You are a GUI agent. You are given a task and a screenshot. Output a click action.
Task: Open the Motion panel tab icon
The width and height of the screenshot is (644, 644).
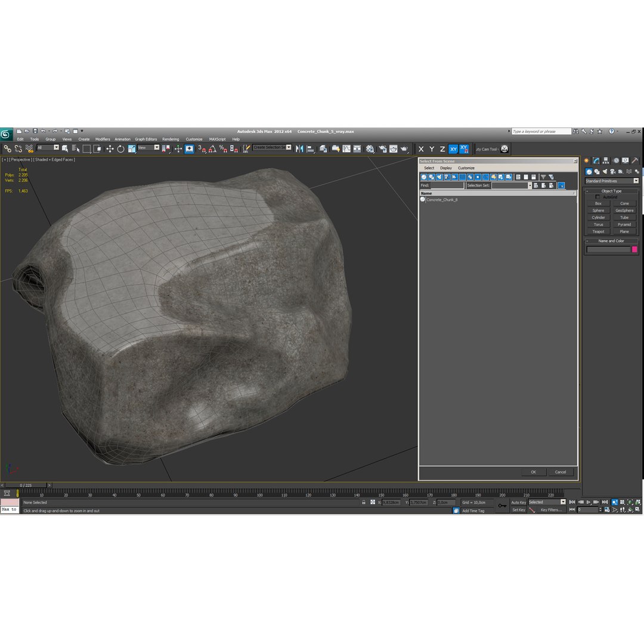coord(615,160)
